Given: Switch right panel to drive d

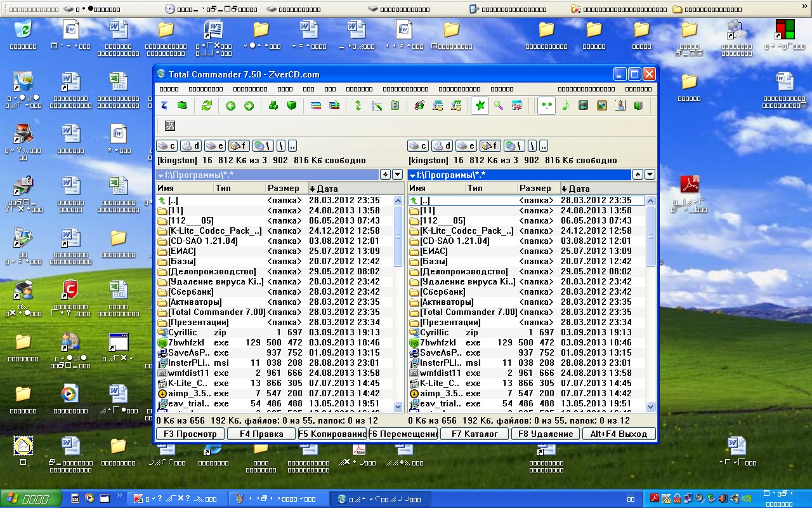Looking at the screenshot, I should [442, 146].
